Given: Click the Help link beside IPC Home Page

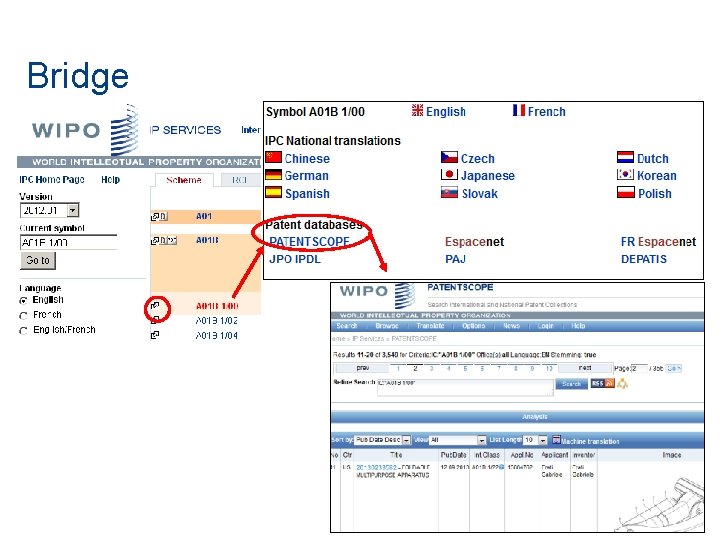Looking at the screenshot, I should click(110, 180).
